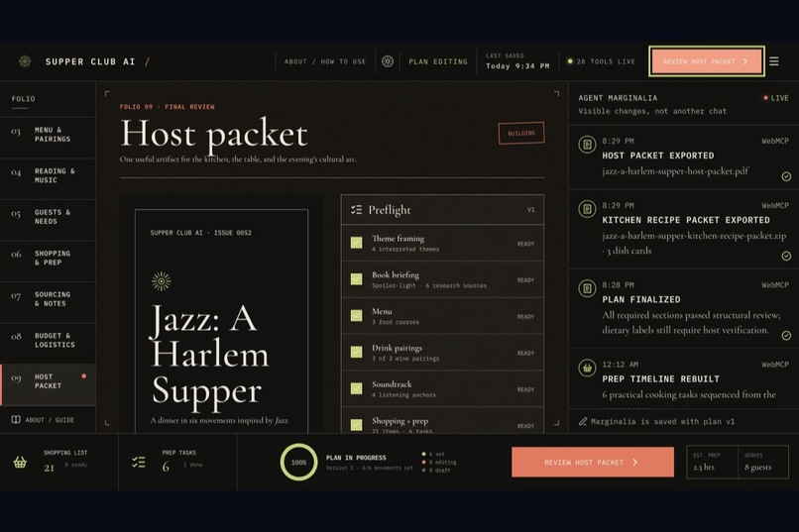
Task: Click Marginalia is saved with plan v1
Action: [x=662, y=421]
